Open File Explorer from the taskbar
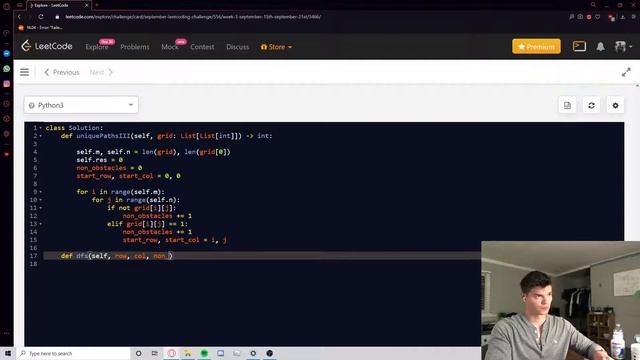Screen dimensions: 640x360 [x=188, y=353]
